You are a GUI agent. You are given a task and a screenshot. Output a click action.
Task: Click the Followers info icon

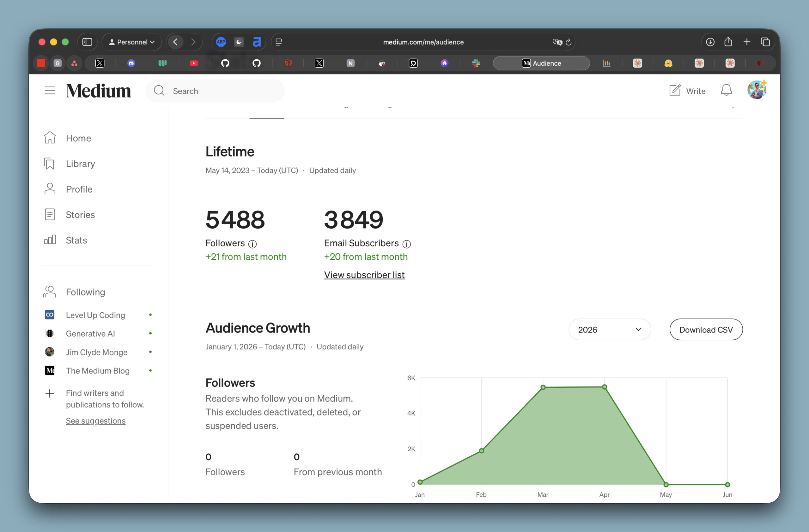pyautogui.click(x=252, y=244)
